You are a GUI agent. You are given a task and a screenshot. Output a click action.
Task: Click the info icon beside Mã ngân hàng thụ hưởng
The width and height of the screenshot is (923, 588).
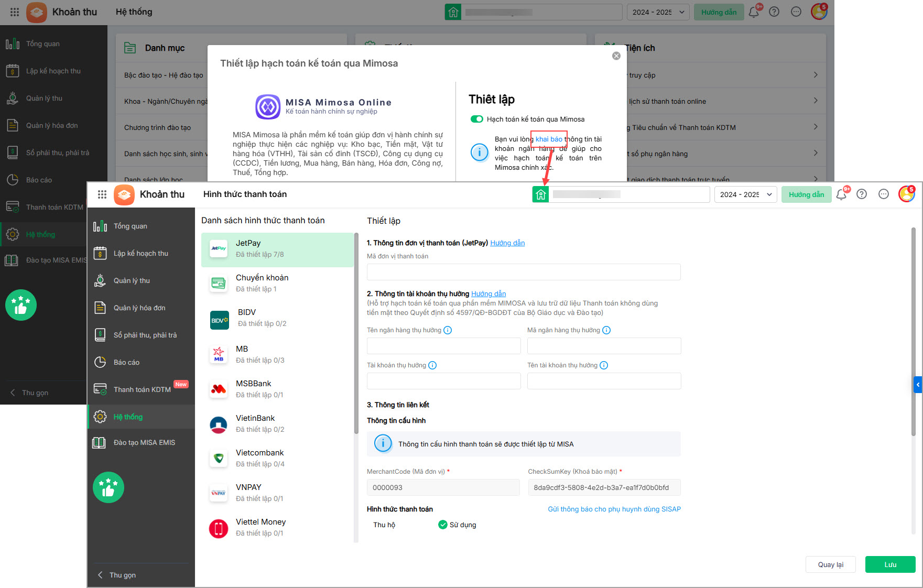tap(606, 330)
